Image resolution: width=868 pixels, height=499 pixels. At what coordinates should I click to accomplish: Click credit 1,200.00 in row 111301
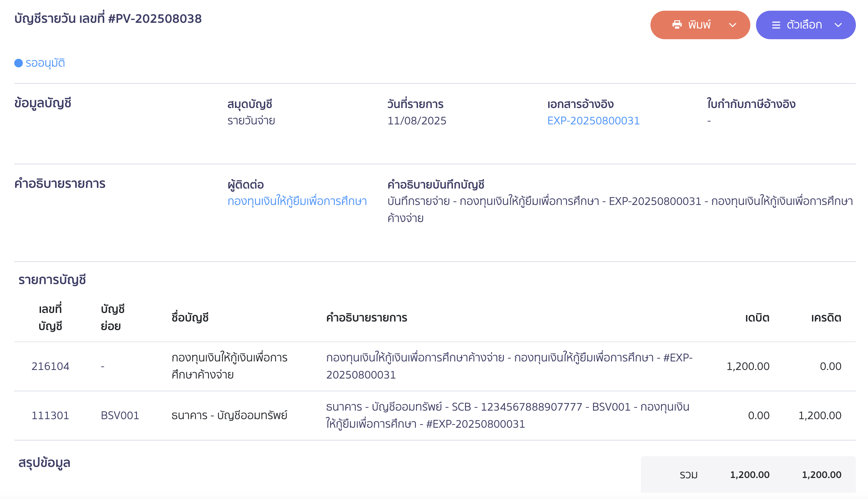point(820,416)
